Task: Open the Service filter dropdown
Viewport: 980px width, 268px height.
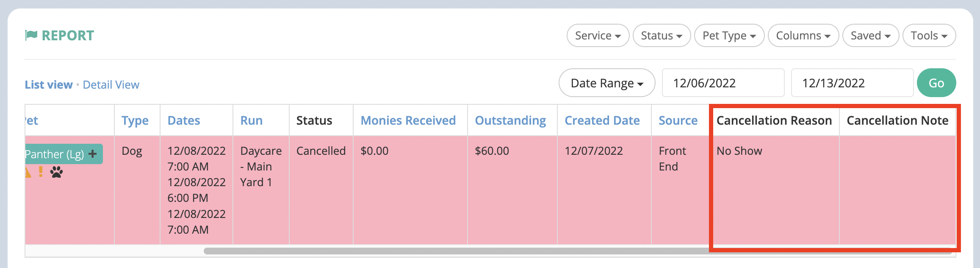Action: pos(598,36)
